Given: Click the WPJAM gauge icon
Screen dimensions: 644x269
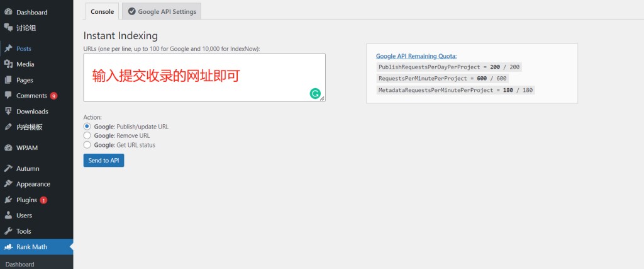Looking at the screenshot, I should pyautogui.click(x=8, y=147).
